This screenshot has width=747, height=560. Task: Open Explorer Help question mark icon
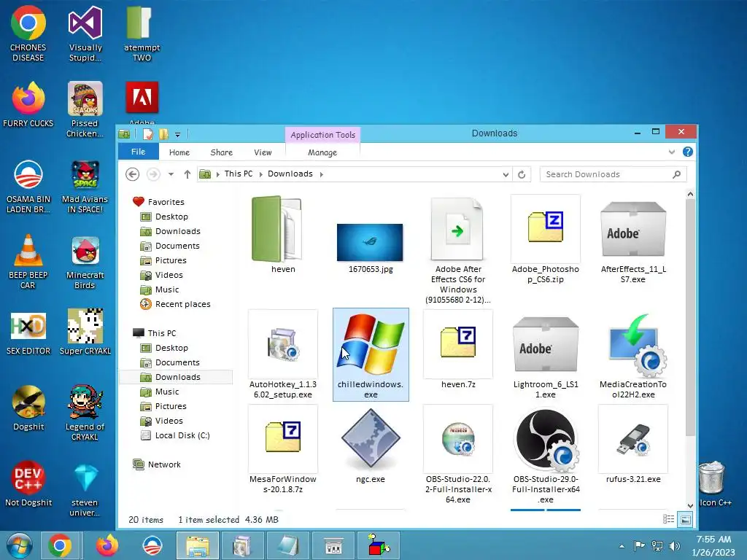point(687,152)
